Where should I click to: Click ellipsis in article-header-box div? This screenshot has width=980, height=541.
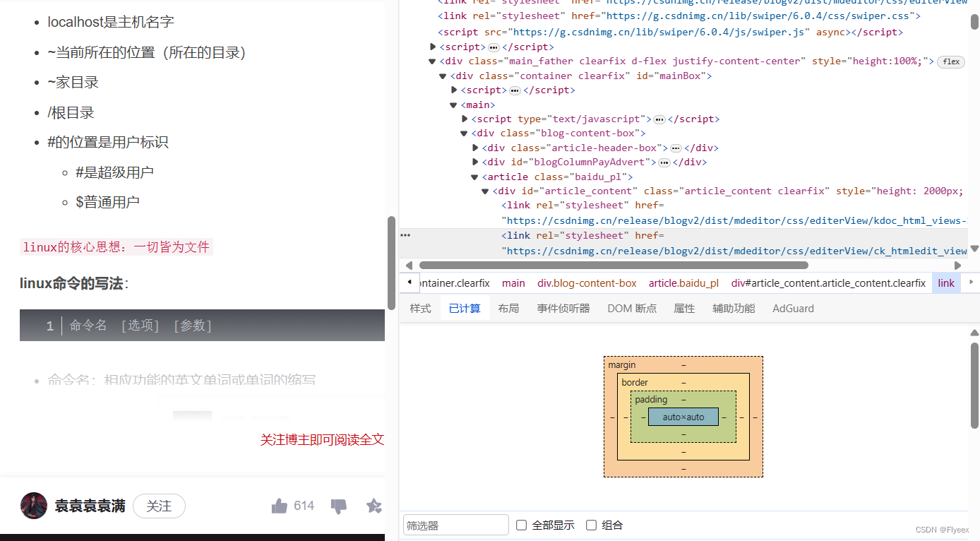pyautogui.click(x=676, y=148)
